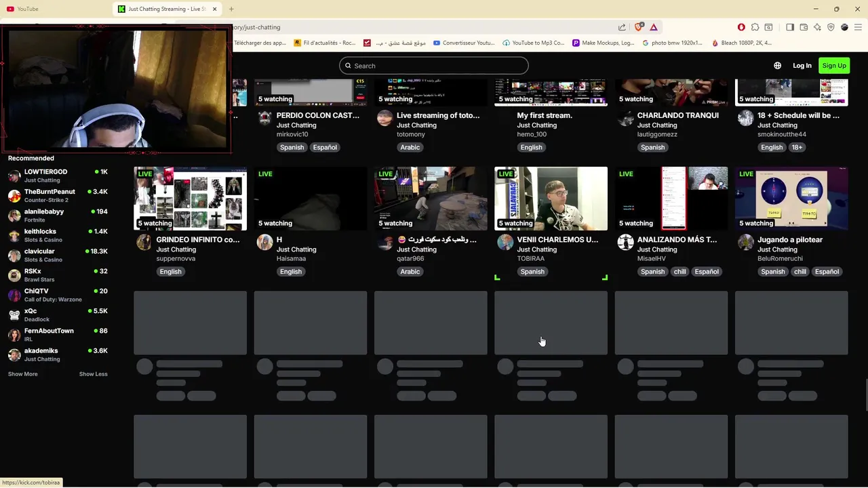Open suppernovva channel avatar
Viewport: 868px width, 488px height.
144,242
